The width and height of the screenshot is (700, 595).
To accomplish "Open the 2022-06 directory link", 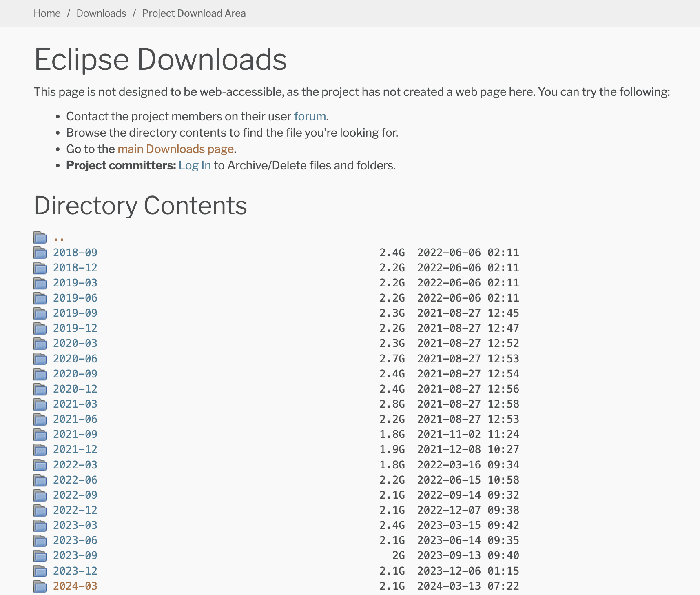I will click(75, 480).
